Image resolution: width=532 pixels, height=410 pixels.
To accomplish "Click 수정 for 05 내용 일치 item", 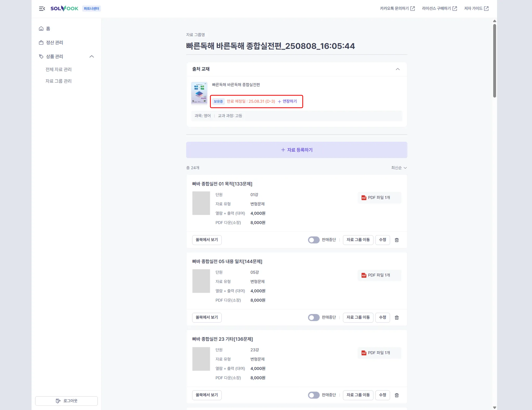I will [382, 318].
